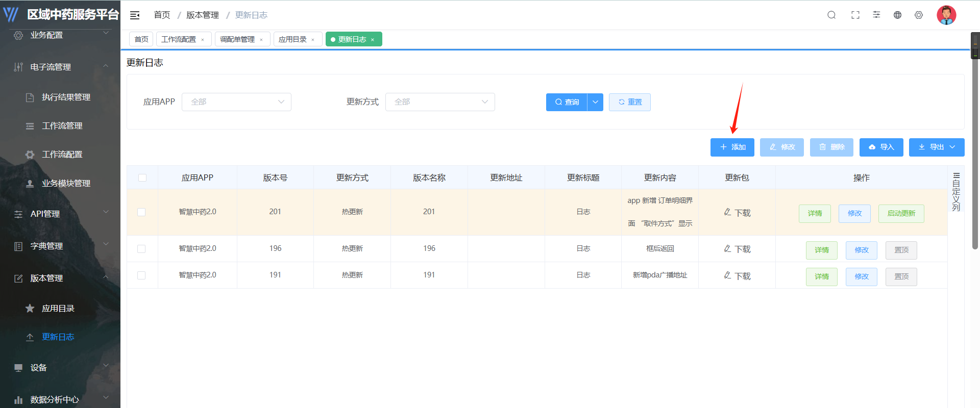Close the 应用目录 tab
This screenshot has height=408, width=980.
point(313,40)
